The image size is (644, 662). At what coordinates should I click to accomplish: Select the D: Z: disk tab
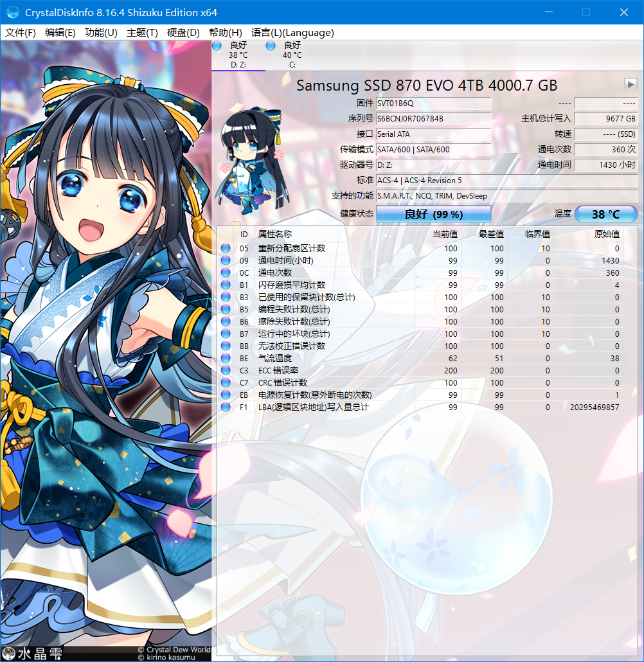[x=238, y=55]
